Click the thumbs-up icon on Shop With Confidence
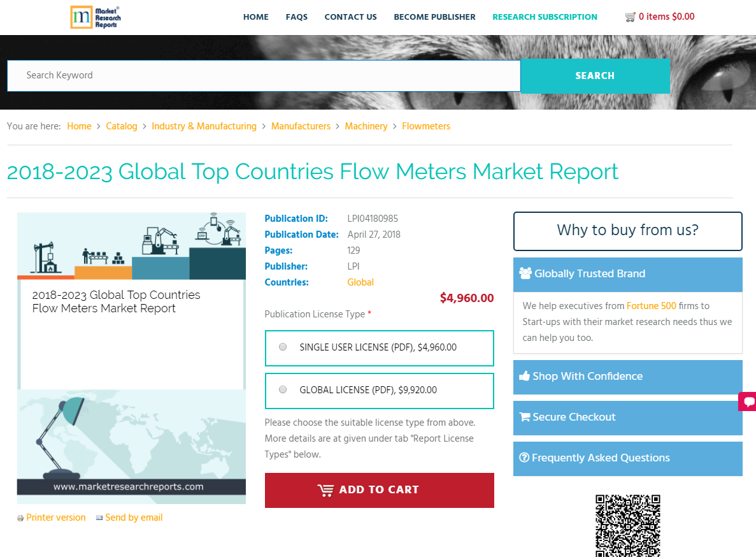Screen dimensions: 756x557 tap(524, 376)
